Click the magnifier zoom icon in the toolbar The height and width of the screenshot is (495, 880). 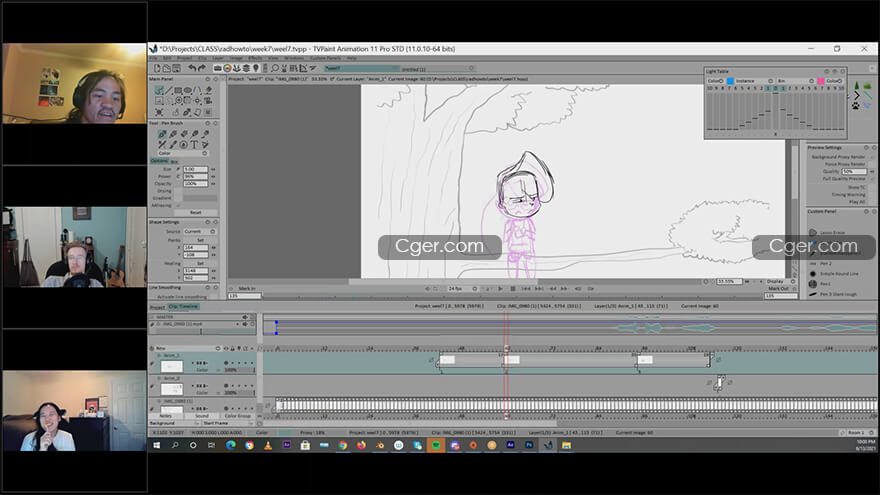[274, 68]
